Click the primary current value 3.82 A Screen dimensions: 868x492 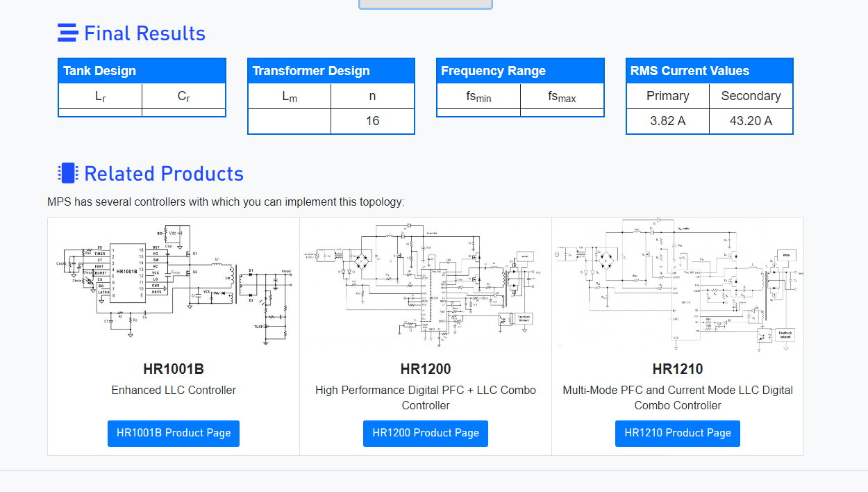(x=667, y=121)
